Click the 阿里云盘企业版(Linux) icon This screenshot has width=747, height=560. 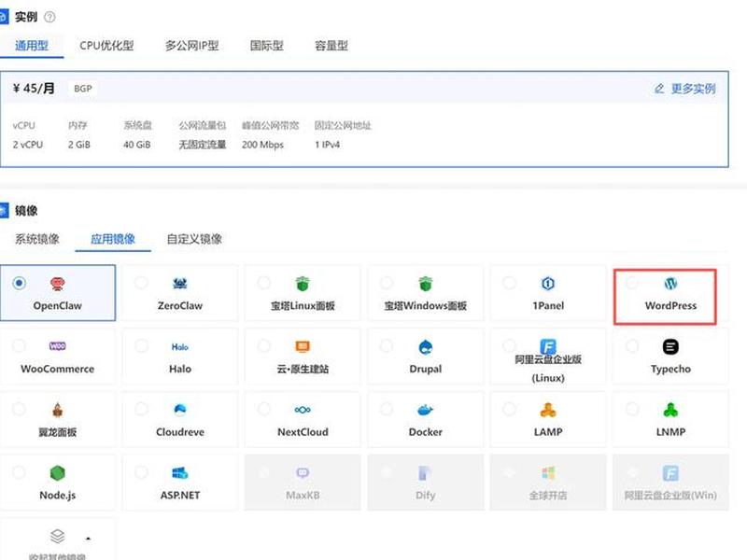pos(548,346)
